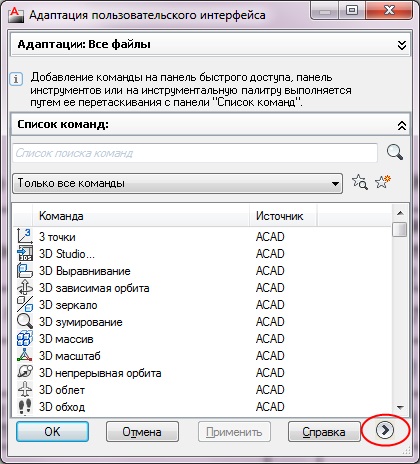Select the 3 точки command icon

(25, 236)
